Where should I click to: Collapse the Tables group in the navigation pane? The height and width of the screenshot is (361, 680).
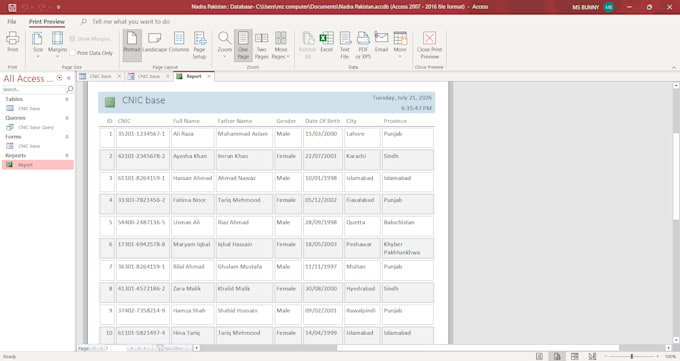67,99
